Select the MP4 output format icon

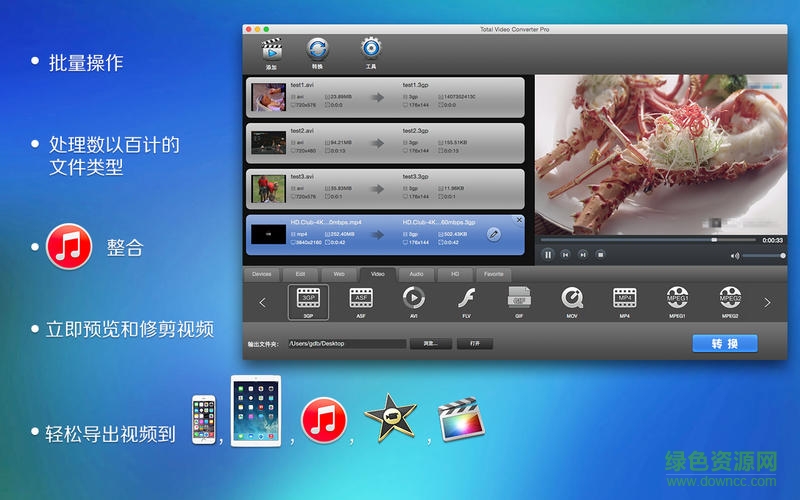click(x=624, y=299)
